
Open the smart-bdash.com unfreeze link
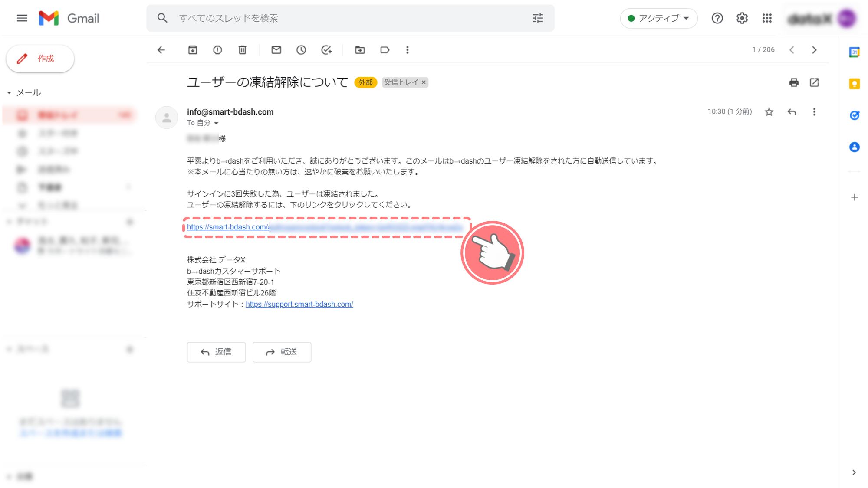click(325, 227)
